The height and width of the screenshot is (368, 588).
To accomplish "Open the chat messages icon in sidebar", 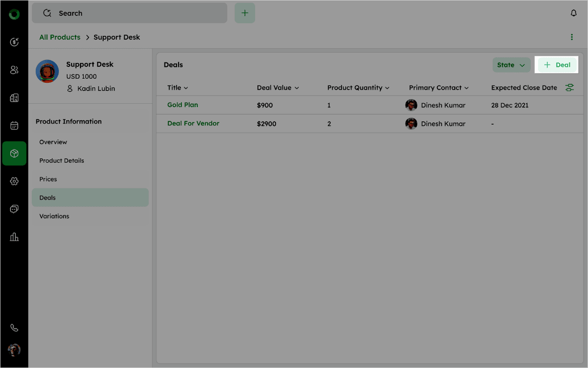I will (x=14, y=209).
